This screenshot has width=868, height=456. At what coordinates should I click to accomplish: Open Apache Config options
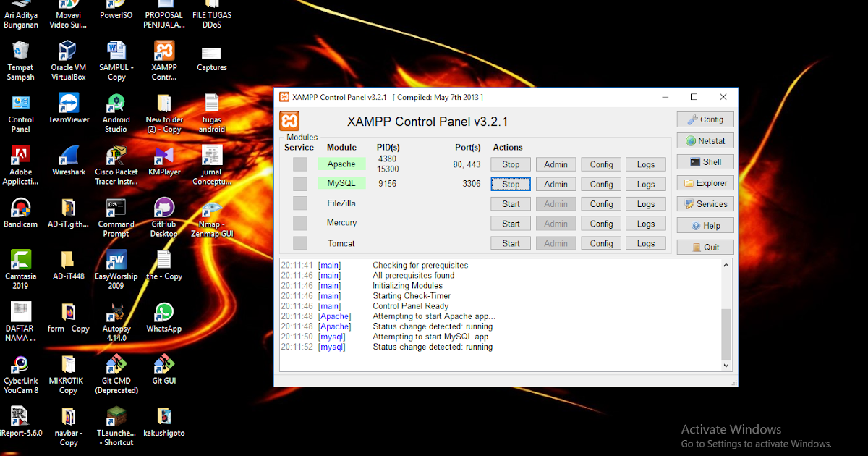click(x=600, y=164)
